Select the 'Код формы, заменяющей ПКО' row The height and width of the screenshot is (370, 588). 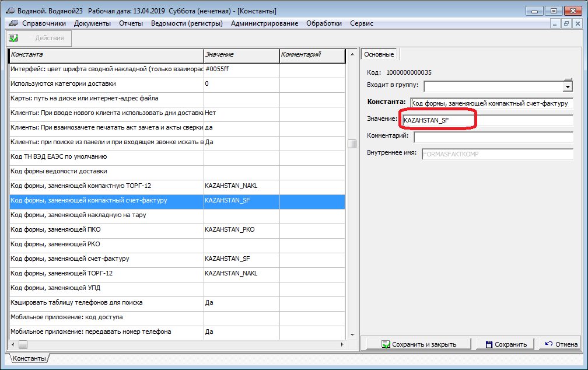(x=105, y=229)
